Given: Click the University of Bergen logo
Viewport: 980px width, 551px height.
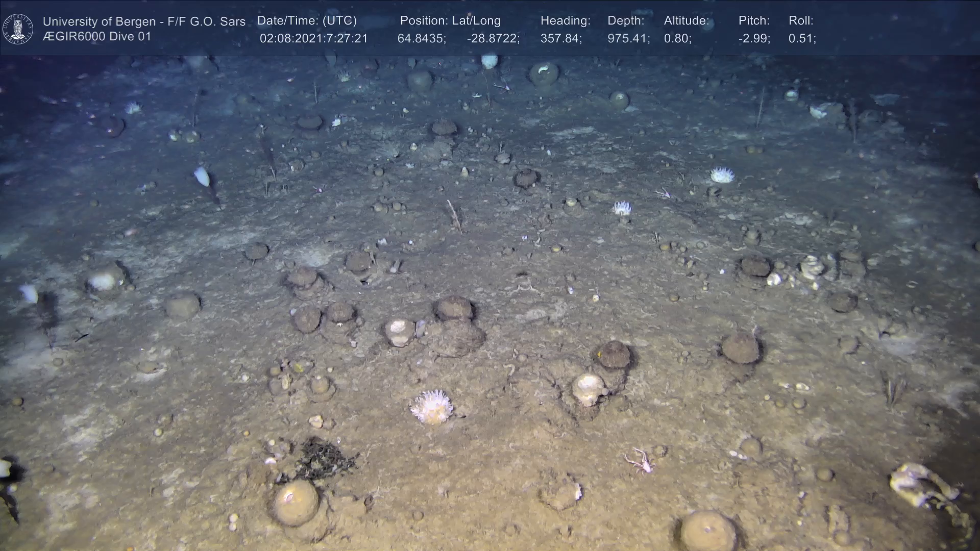Looking at the screenshot, I should (18, 29).
